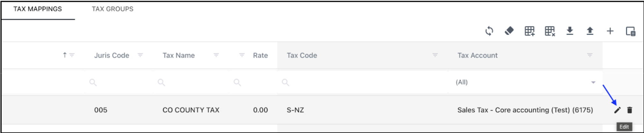Open the column chooser icon
This screenshot has height=133, width=644.
pyautogui.click(x=630, y=31)
